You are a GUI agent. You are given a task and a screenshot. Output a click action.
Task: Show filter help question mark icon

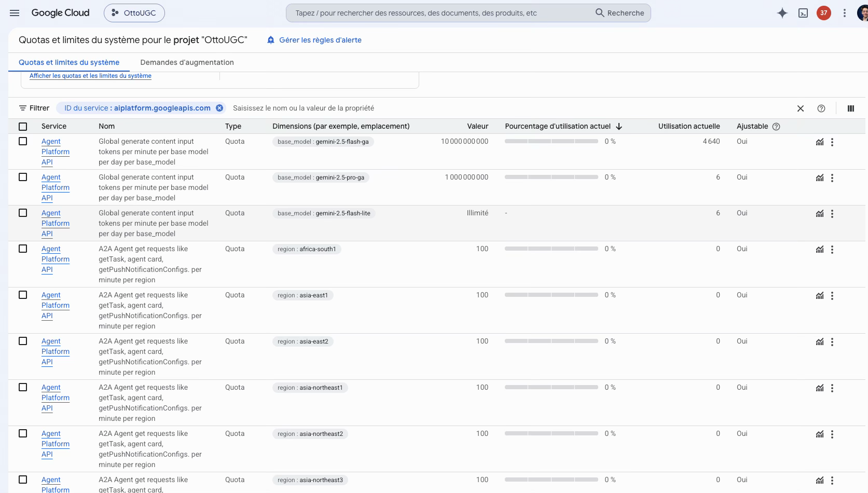click(x=821, y=108)
